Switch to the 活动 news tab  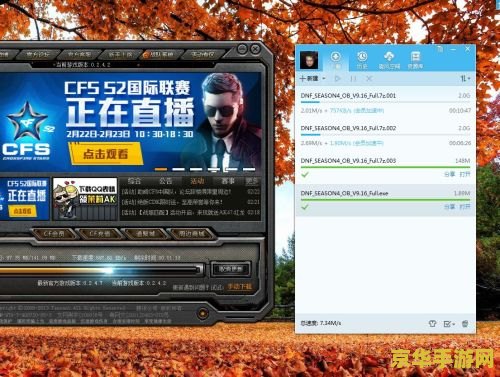[197, 181]
